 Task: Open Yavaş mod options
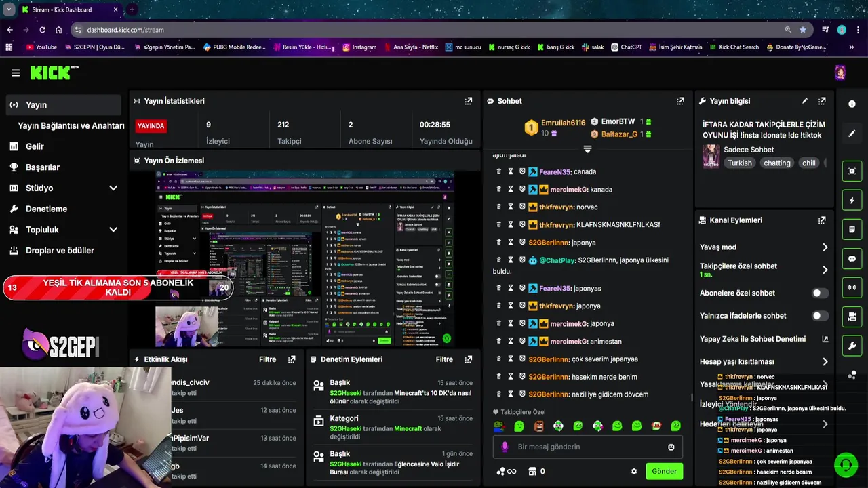coord(764,247)
